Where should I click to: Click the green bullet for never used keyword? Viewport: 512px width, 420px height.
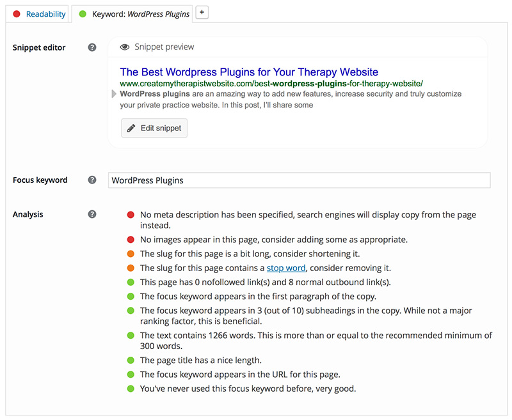131,389
